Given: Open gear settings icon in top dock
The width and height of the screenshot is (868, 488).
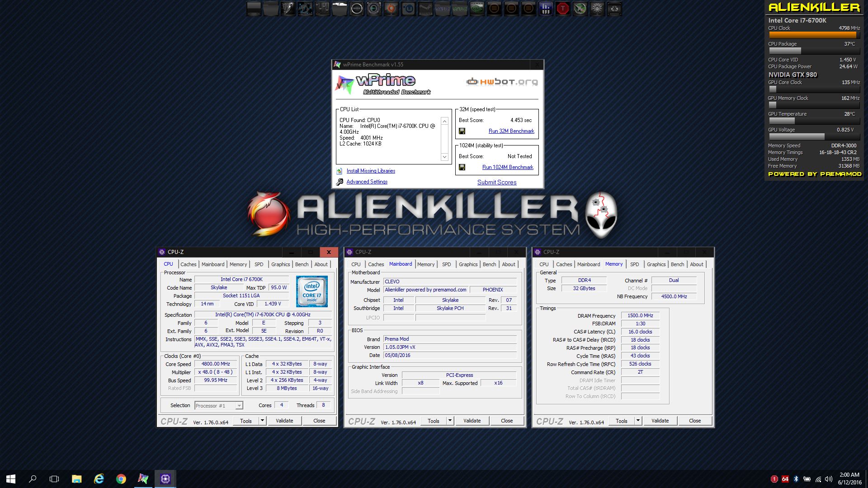Looking at the screenshot, I should click(x=597, y=8).
